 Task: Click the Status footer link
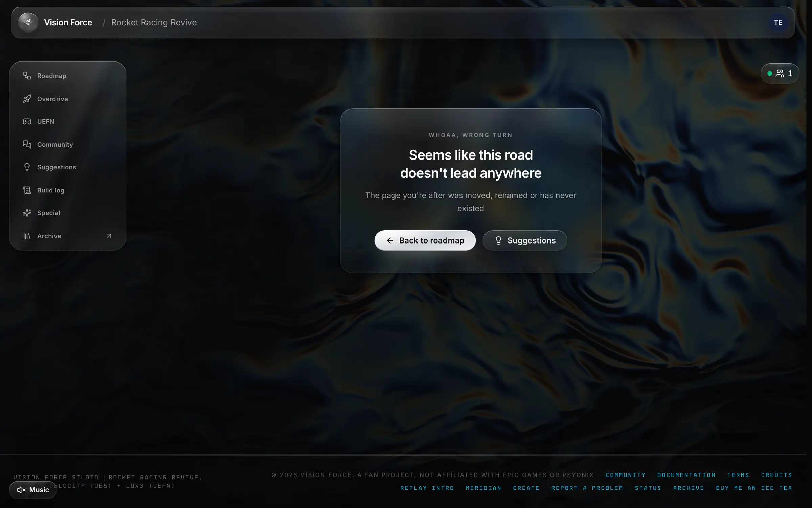(x=648, y=488)
